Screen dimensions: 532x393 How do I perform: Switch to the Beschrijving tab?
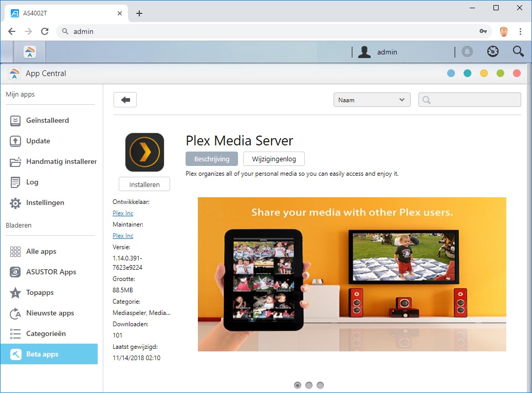(212, 159)
